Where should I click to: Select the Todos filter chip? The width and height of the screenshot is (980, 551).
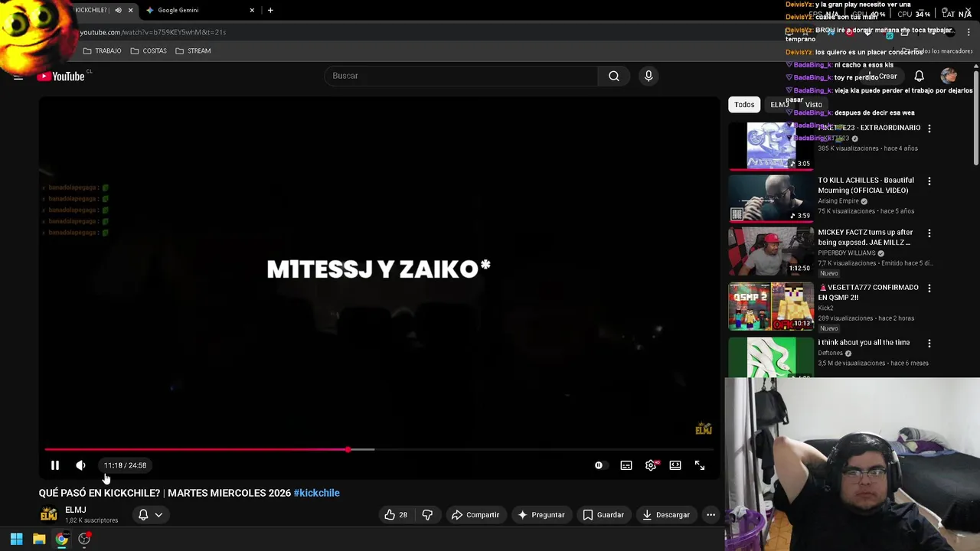pyautogui.click(x=744, y=105)
